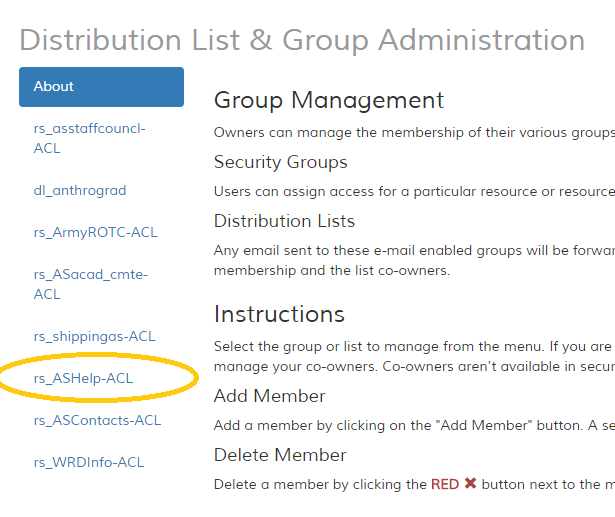Click the Security Groups subheading
Screen dimensions: 615x517
coord(280,162)
